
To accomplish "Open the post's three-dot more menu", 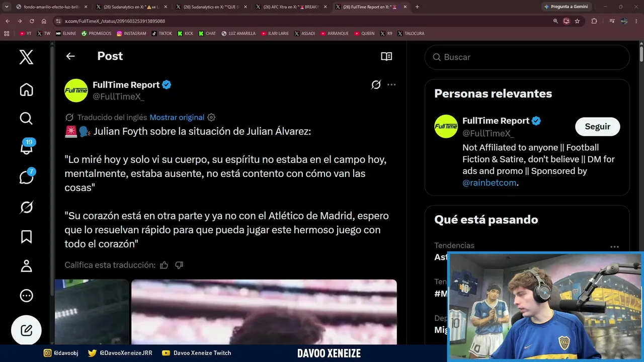I will (391, 84).
